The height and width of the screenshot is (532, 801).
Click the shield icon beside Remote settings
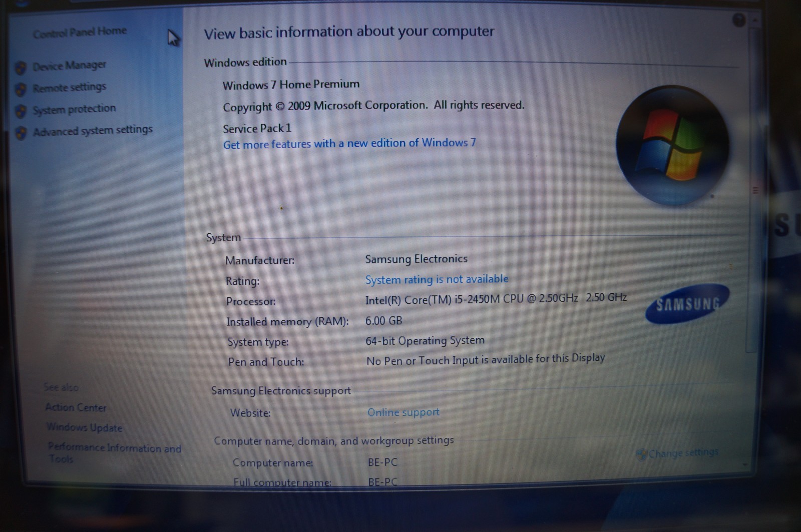[21, 90]
